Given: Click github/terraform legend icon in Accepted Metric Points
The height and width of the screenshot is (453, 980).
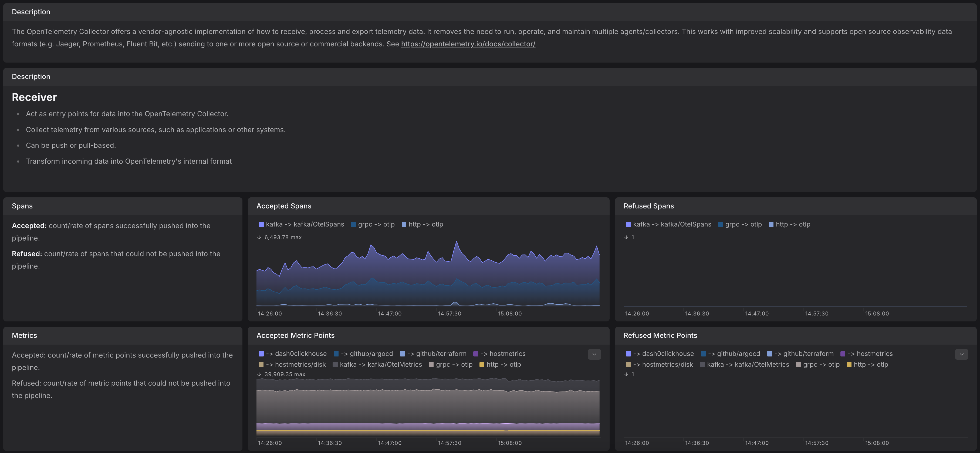Looking at the screenshot, I should [402, 354].
